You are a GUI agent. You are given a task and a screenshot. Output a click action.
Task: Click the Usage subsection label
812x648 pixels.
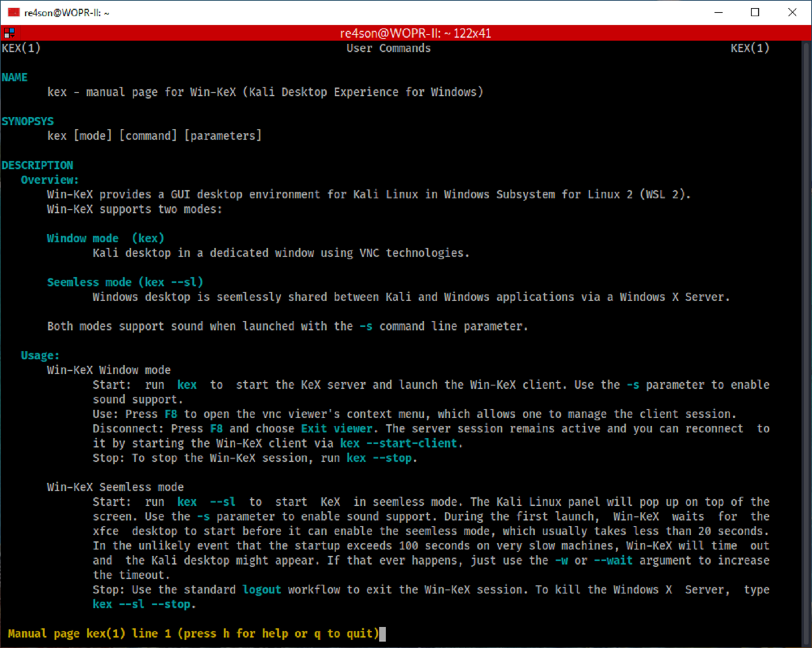pyautogui.click(x=39, y=355)
